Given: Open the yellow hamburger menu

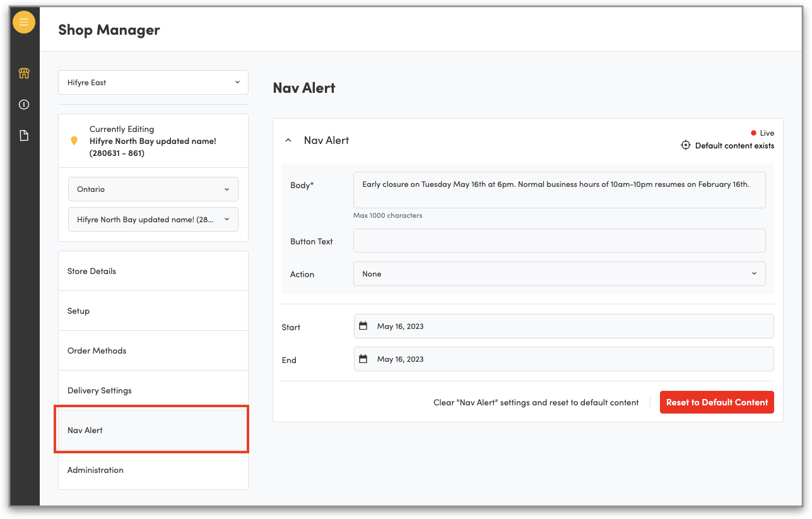Looking at the screenshot, I should click(x=24, y=23).
